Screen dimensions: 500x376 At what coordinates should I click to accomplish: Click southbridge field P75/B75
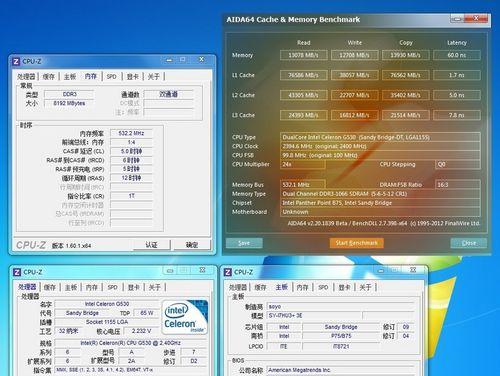pos(341,336)
